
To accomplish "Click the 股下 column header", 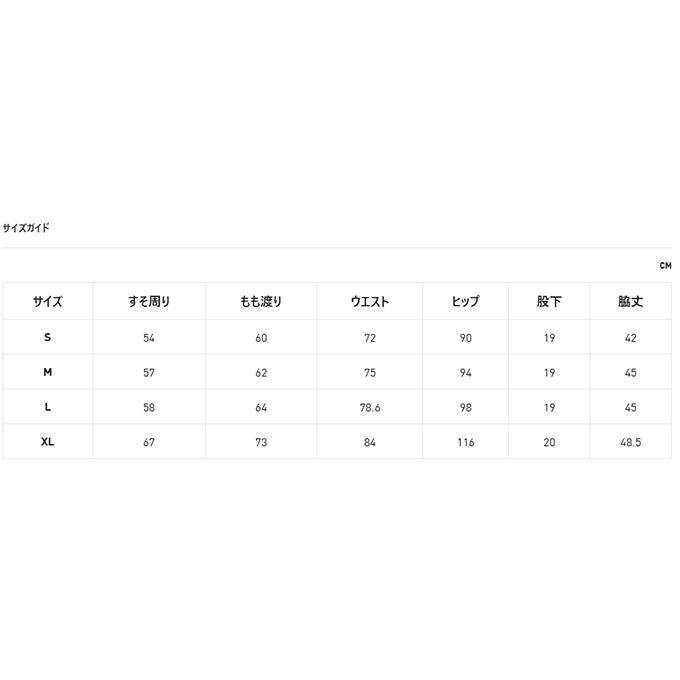I will pyautogui.click(x=549, y=301).
